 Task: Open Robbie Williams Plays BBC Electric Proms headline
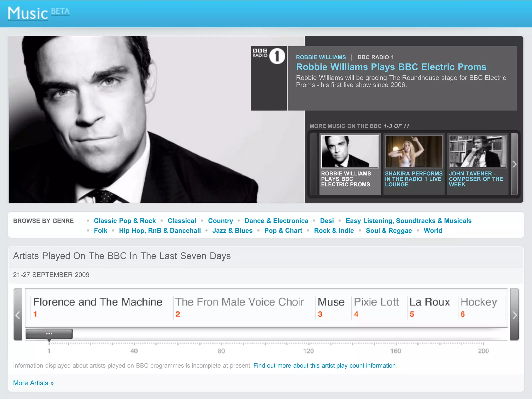[391, 67]
